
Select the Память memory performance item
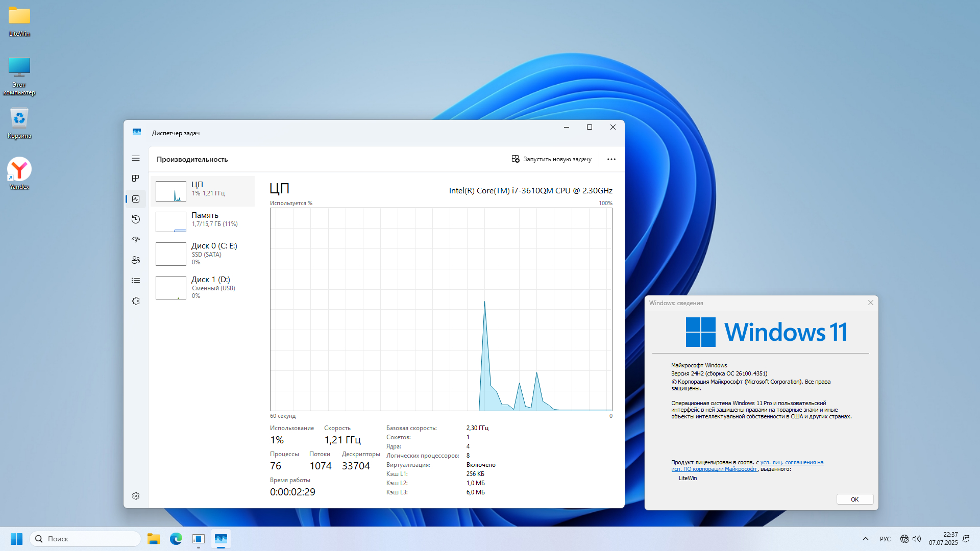[203, 222]
